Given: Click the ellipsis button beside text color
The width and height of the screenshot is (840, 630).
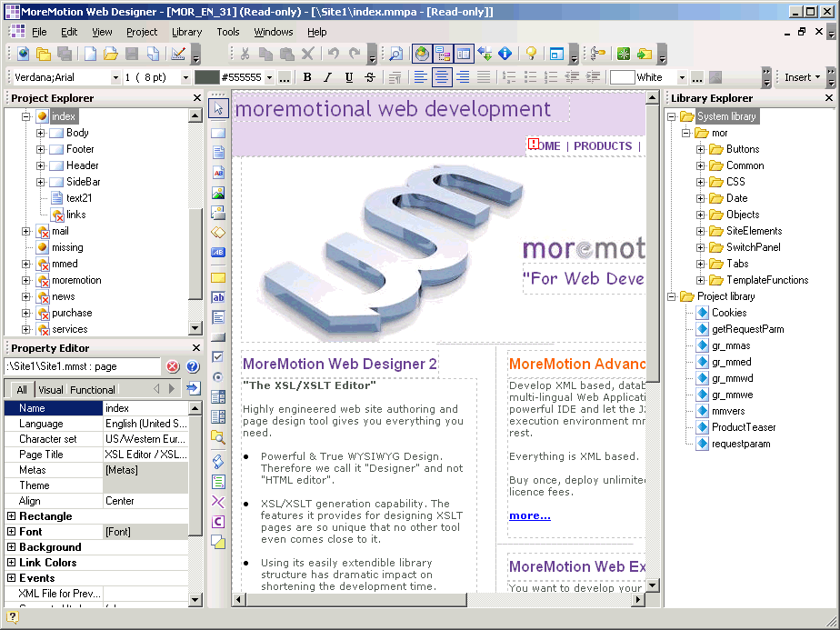Looking at the screenshot, I should [285, 77].
